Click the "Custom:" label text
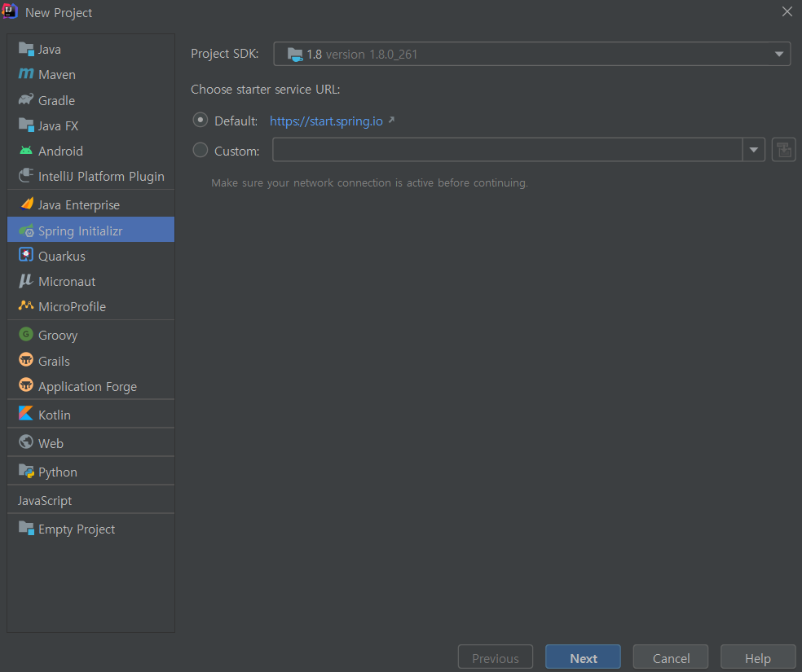The width and height of the screenshot is (802, 672). click(237, 152)
